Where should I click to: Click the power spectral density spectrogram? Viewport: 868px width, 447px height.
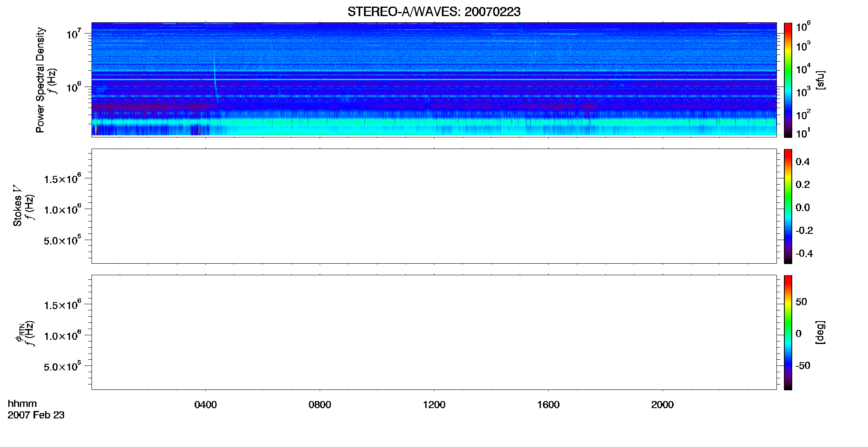[434, 79]
